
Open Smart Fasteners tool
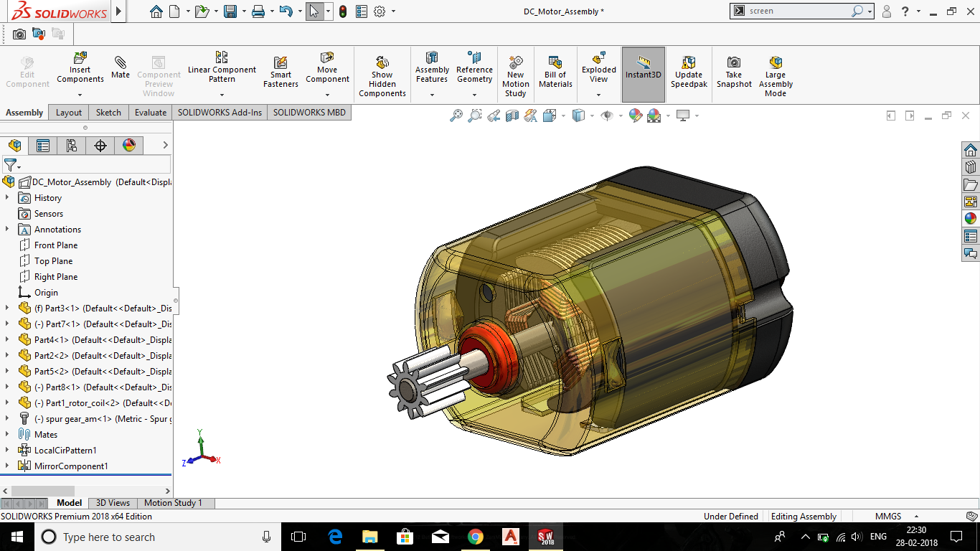click(281, 63)
